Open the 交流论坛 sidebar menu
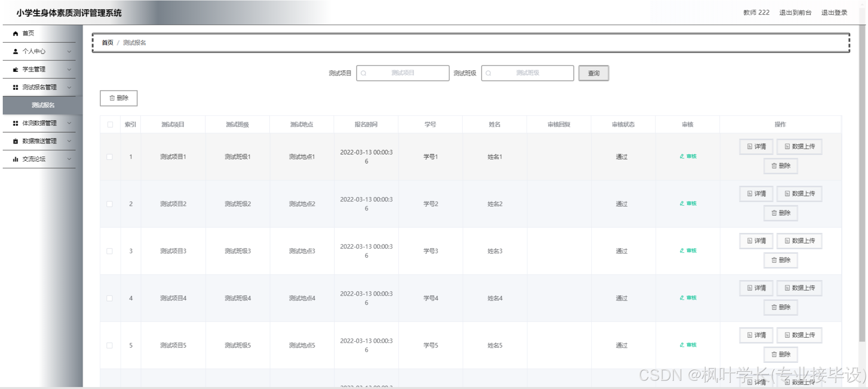 (39, 159)
